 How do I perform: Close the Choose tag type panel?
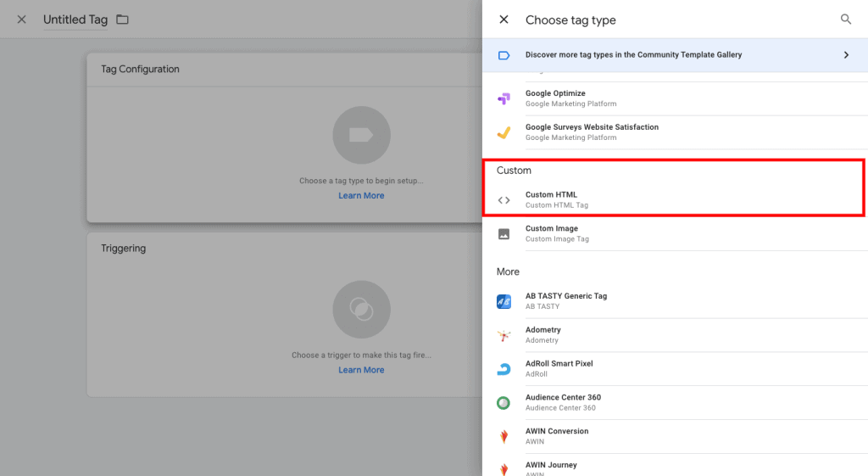[504, 20]
